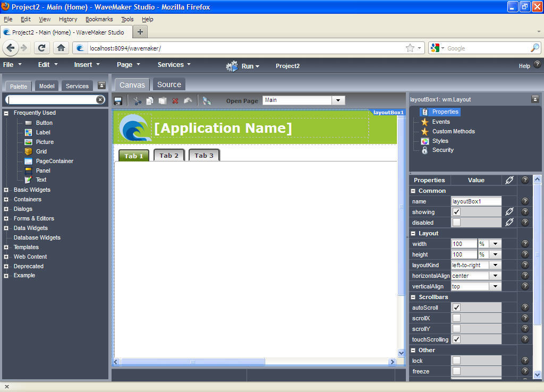Cut the selected widget with scissors icon
This screenshot has width=544, height=392.
138,101
